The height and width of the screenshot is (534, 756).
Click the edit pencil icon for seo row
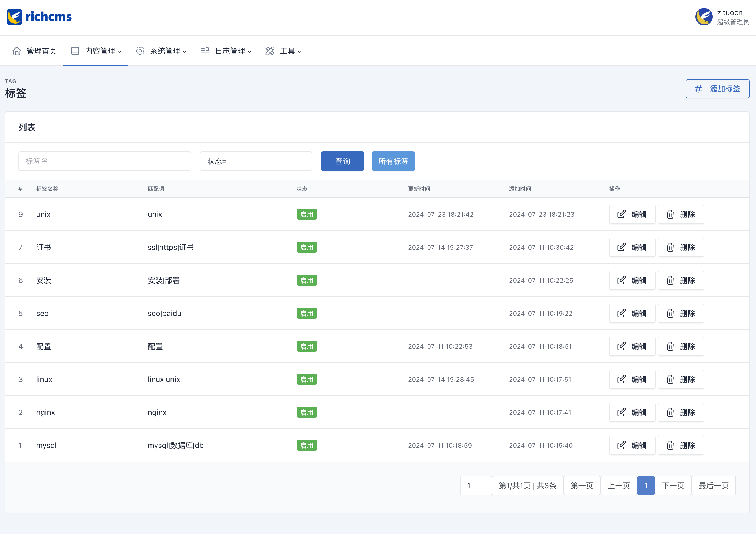(x=621, y=313)
